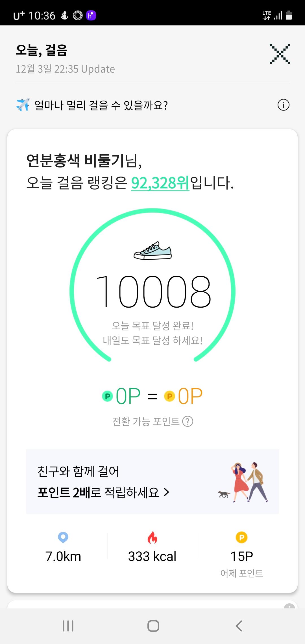The height and width of the screenshot is (644, 305).
Task: Open the 92,328위 ranking link
Action: point(160,183)
